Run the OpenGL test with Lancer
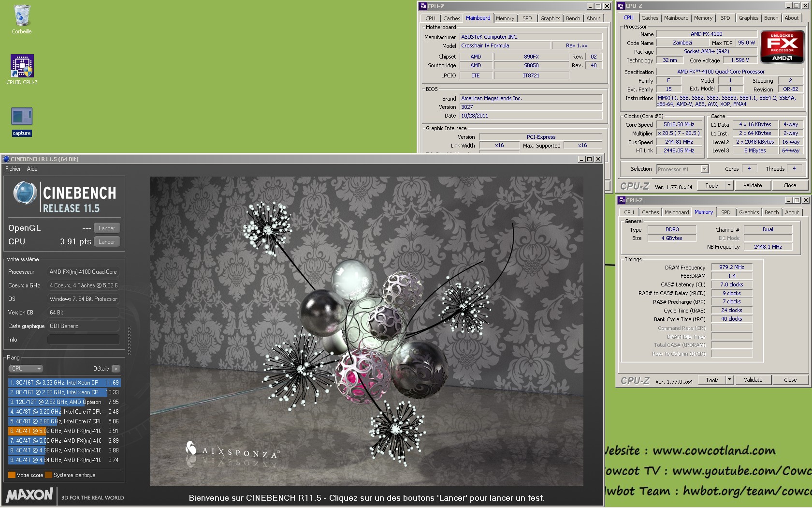Screen dimensions: 812x508 107,228
